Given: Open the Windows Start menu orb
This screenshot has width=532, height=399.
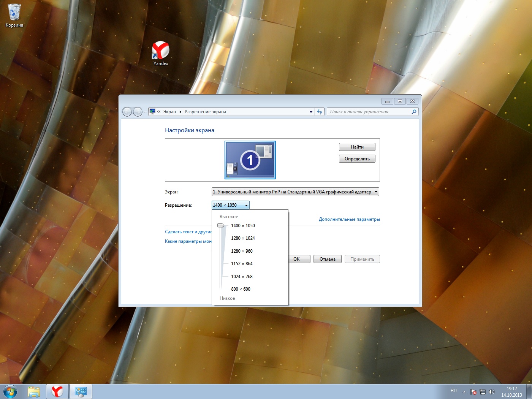Looking at the screenshot, I should [10, 391].
